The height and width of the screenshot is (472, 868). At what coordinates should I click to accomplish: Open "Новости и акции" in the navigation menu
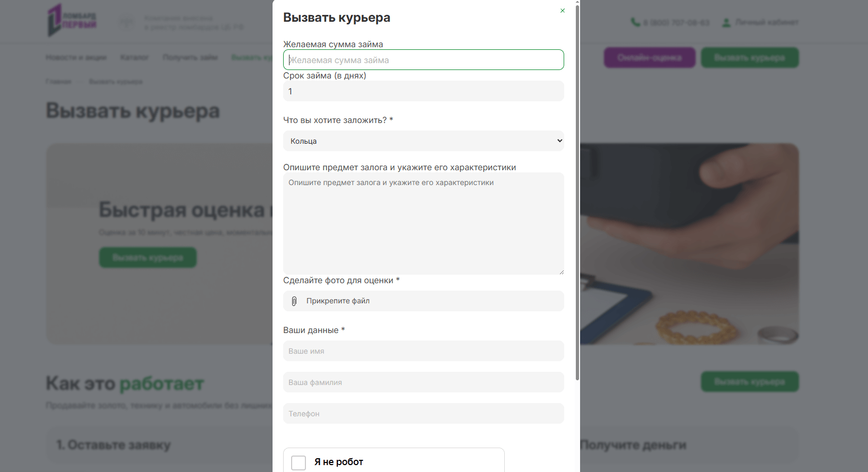point(76,57)
